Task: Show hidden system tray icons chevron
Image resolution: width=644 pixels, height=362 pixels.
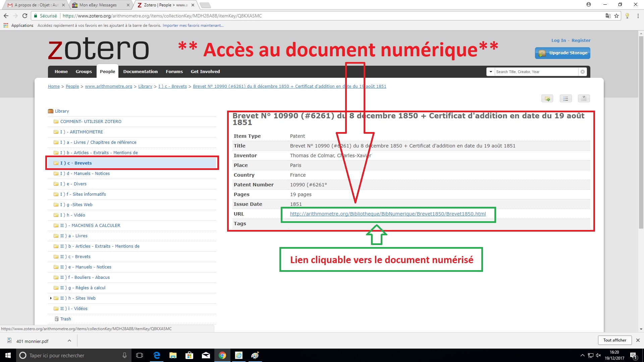Action: [x=583, y=355]
